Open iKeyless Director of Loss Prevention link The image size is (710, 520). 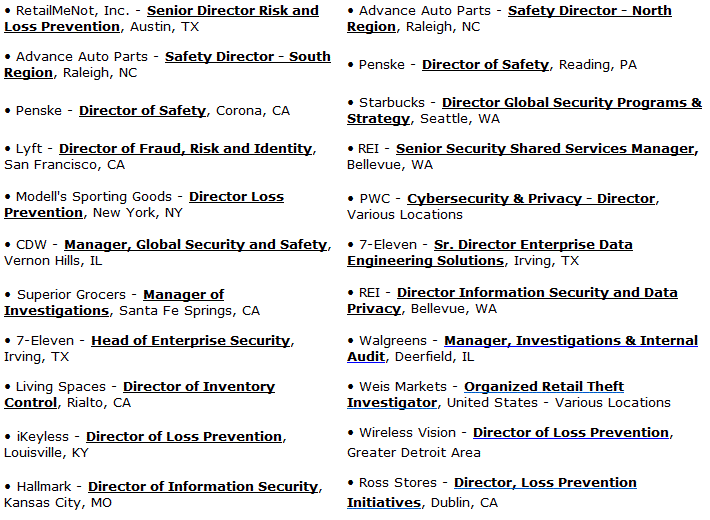[184, 437]
